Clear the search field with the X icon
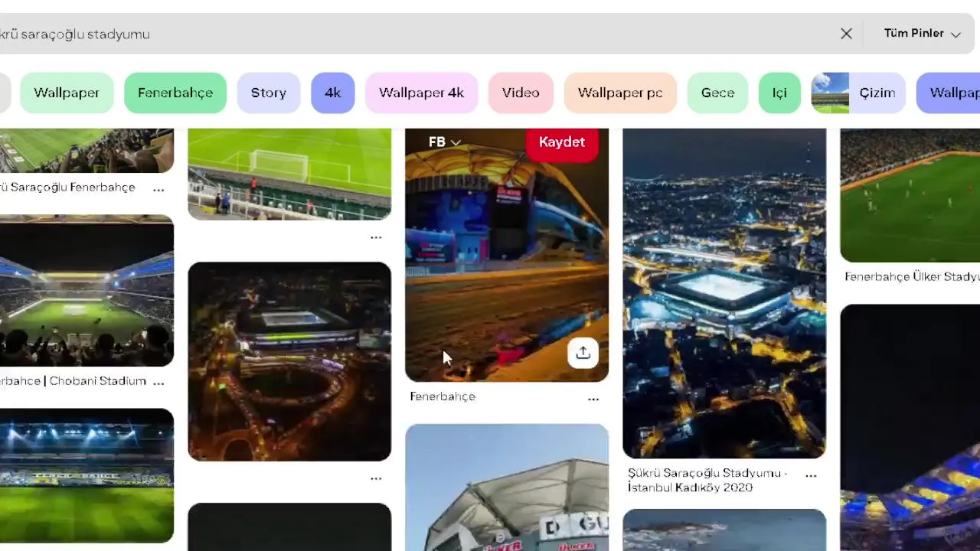This screenshot has height=551, width=980. [846, 34]
